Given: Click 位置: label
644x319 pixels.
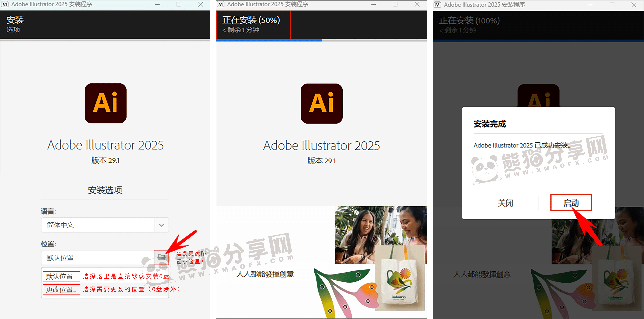Looking at the screenshot, I should 48,244.
